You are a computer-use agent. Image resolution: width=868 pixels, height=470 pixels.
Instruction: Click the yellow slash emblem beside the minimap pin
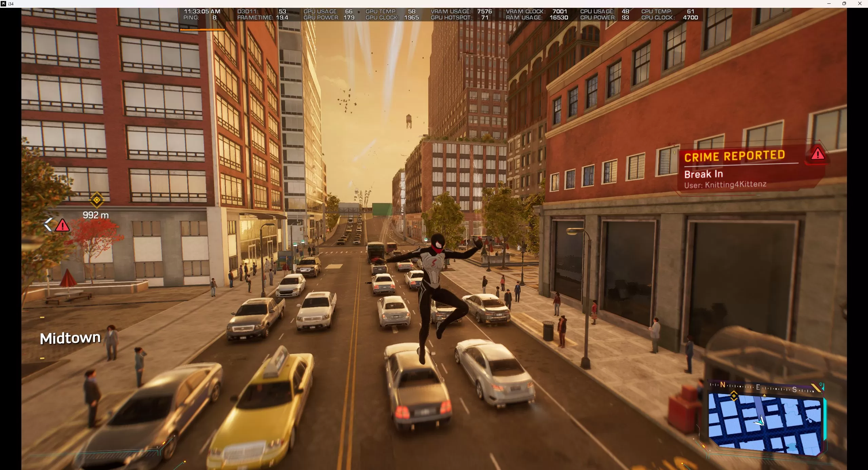817,388
